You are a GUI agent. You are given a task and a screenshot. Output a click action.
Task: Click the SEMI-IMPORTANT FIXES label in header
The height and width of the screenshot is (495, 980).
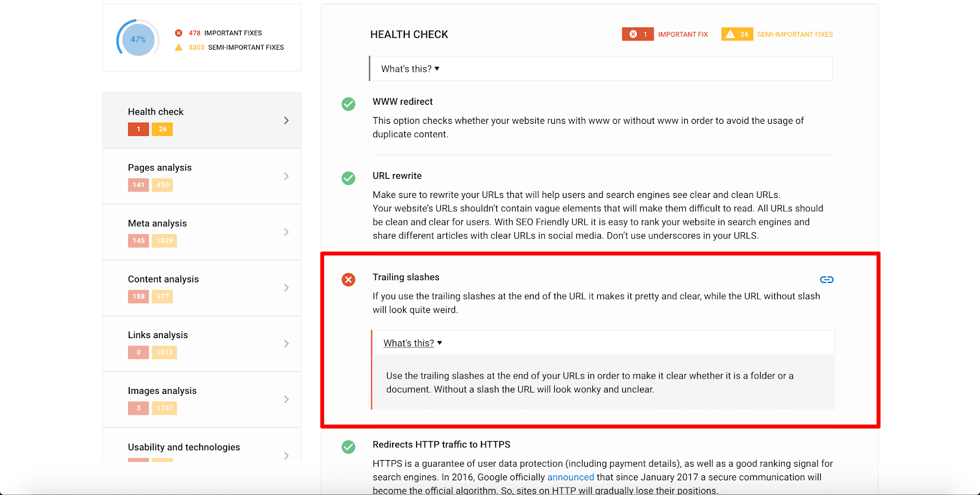(795, 34)
